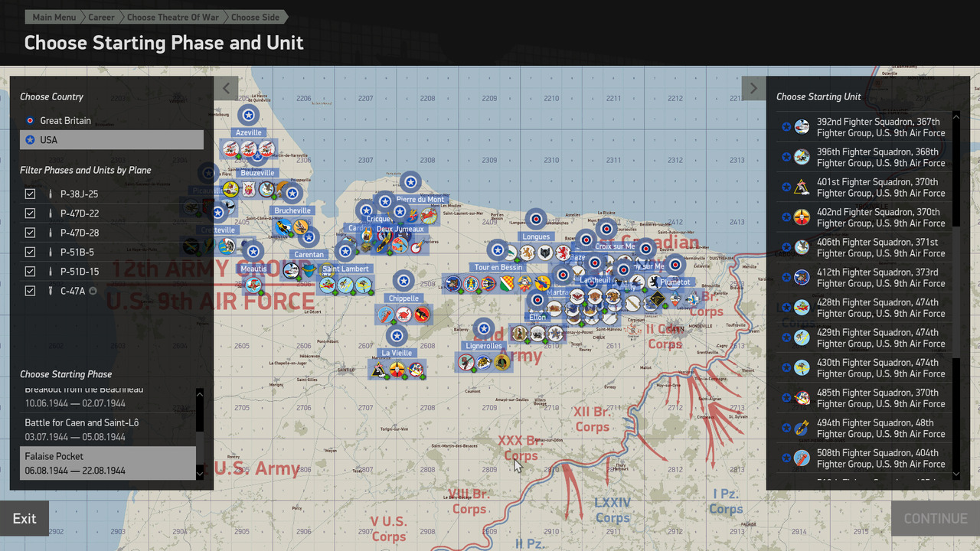Select the Longues RAF roundel airfield marker
This screenshot has height=551, width=980.
point(537,220)
